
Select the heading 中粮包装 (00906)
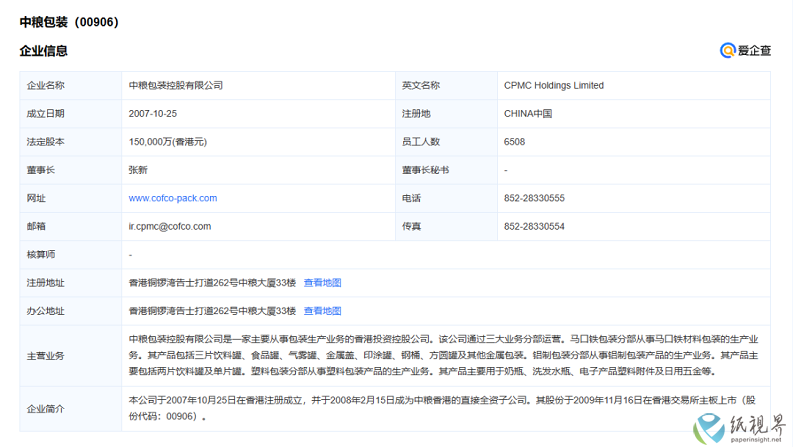pyautogui.click(x=69, y=22)
